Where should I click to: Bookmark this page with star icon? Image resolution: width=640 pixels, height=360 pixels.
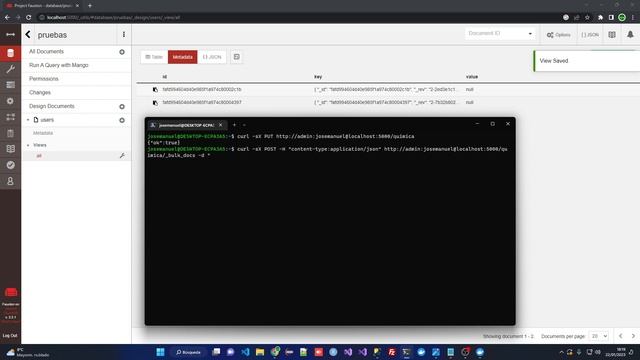pos(587,18)
